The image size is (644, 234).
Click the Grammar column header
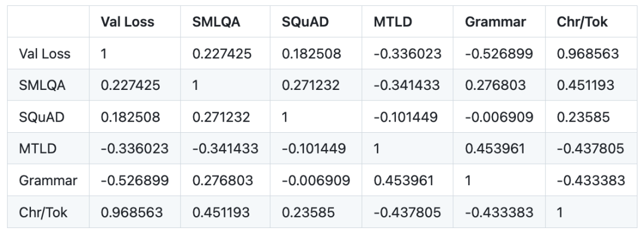(496, 21)
